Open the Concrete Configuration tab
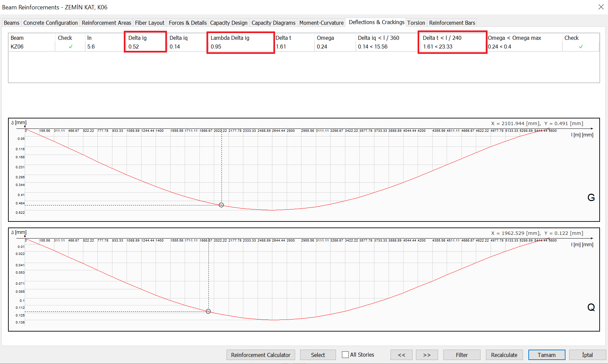This screenshot has width=608, height=364. [x=51, y=23]
